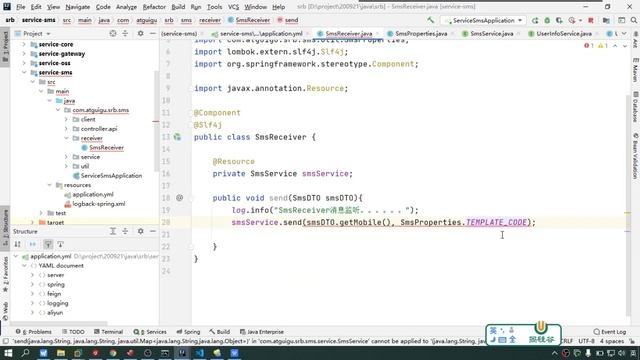Toggle sort alphabetically in Structure toolbar
This screenshot has width=640, height=360.
coord(18,244)
